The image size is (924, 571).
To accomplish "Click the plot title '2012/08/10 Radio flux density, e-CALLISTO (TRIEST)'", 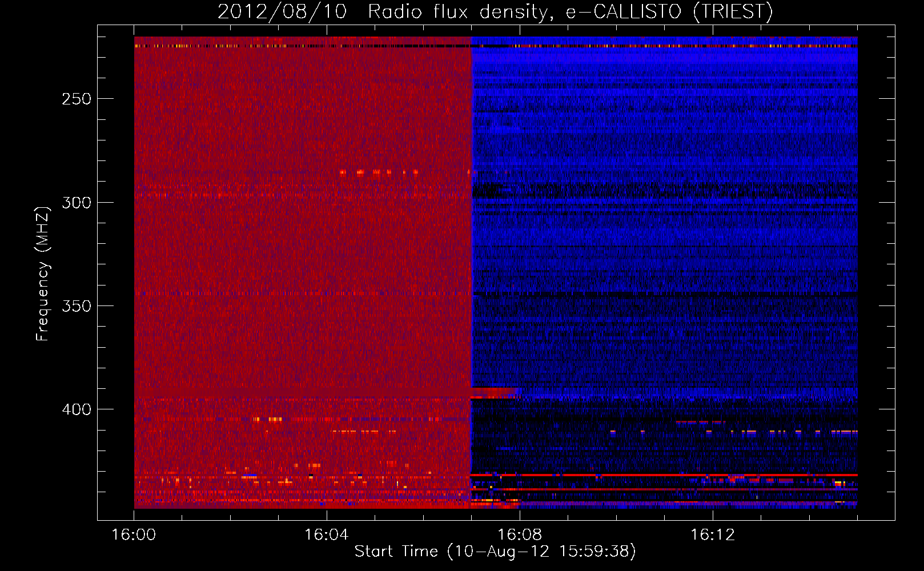I will [495, 12].
